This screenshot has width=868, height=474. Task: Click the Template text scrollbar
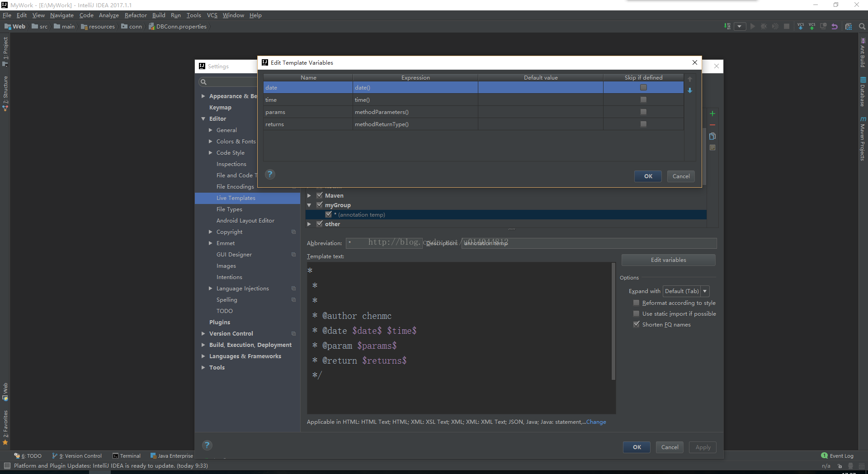(613, 321)
